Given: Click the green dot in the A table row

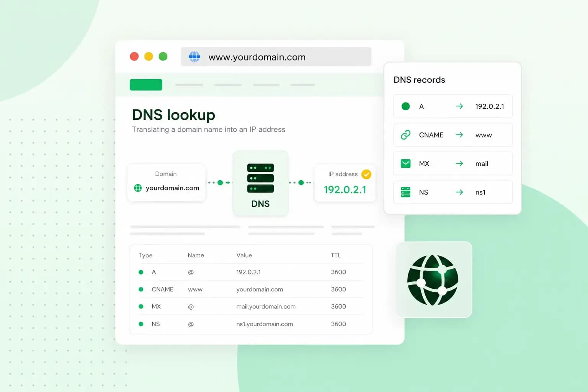Looking at the screenshot, I should [x=141, y=272].
